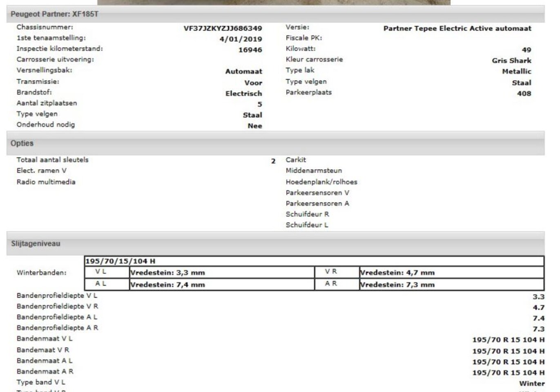Screen dimensions: 560x392
Task: Click the Vredestein: 7,4 mm cell
Action: [222, 285]
